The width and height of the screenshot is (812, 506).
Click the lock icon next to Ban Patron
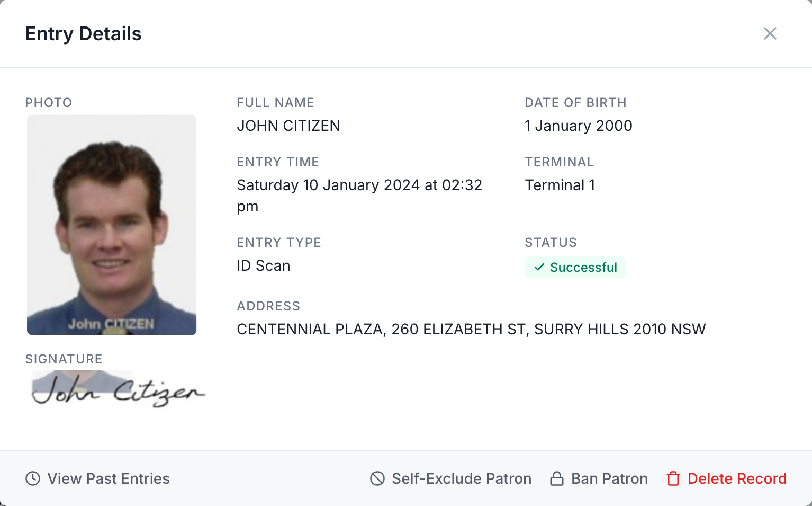(556, 478)
